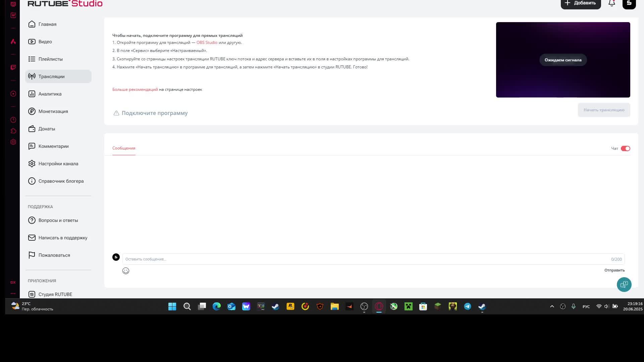Click the channel avatar in top right
Viewport: 644px width, 362px height.
click(x=629, y=3)
